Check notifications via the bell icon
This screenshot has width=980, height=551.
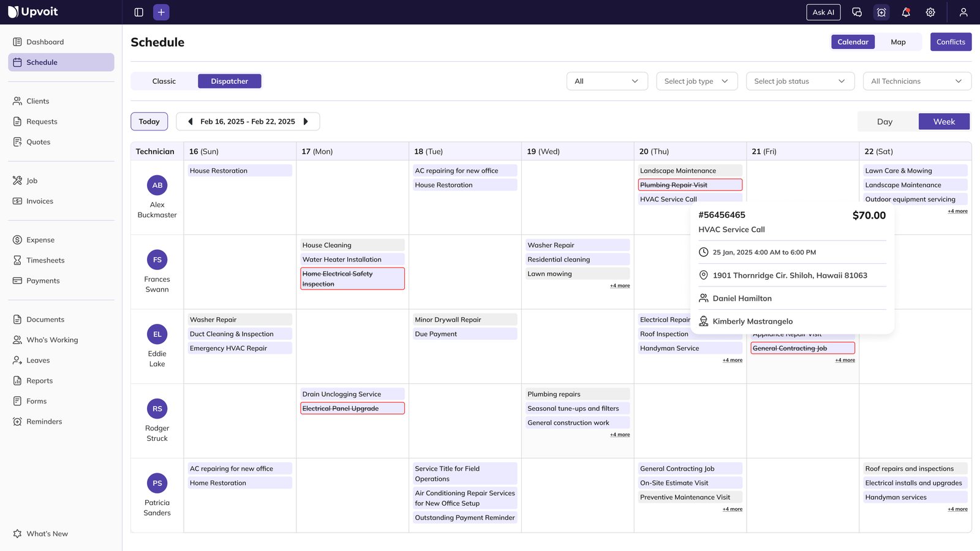905,12
